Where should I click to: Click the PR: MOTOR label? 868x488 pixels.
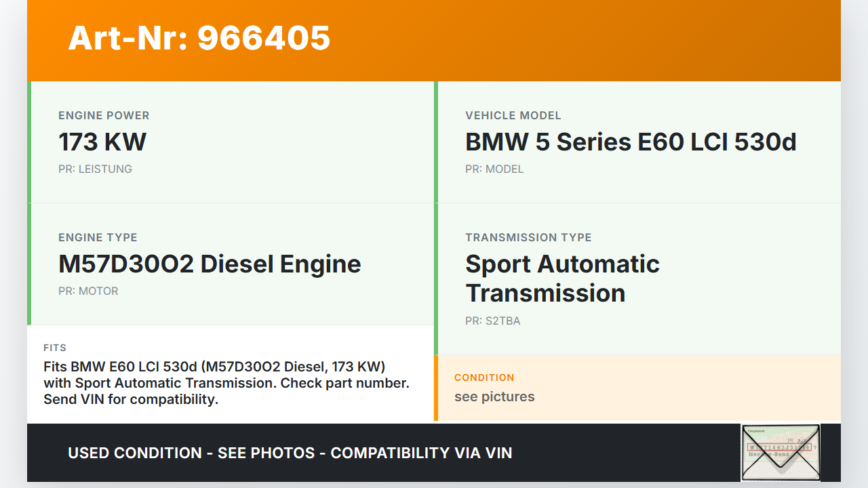[x=88, y=291]
